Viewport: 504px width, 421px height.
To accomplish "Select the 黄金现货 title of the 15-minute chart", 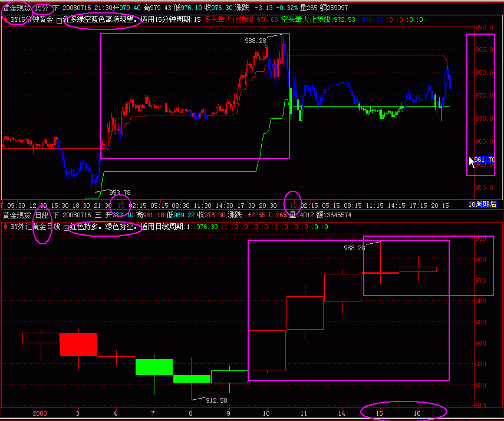I will click(x=17, y=8).
